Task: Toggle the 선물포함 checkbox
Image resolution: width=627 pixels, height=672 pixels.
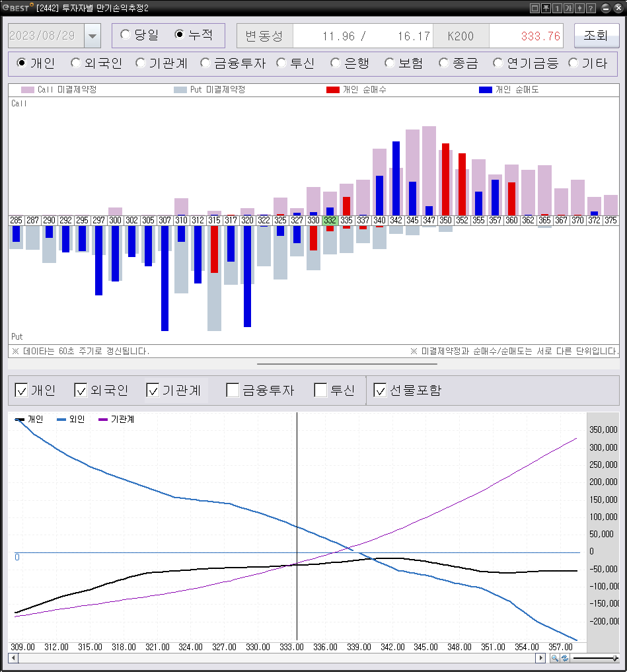Action: [x=380, y=391]
